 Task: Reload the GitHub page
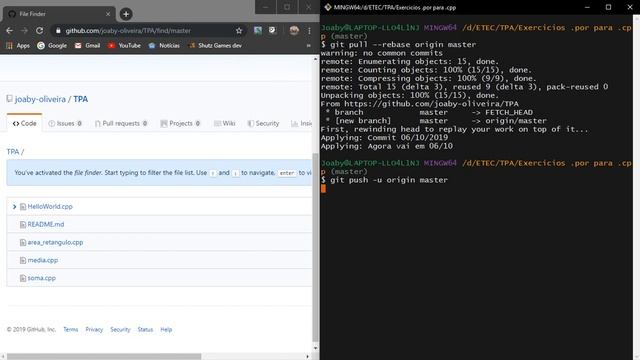pos(40,31)
